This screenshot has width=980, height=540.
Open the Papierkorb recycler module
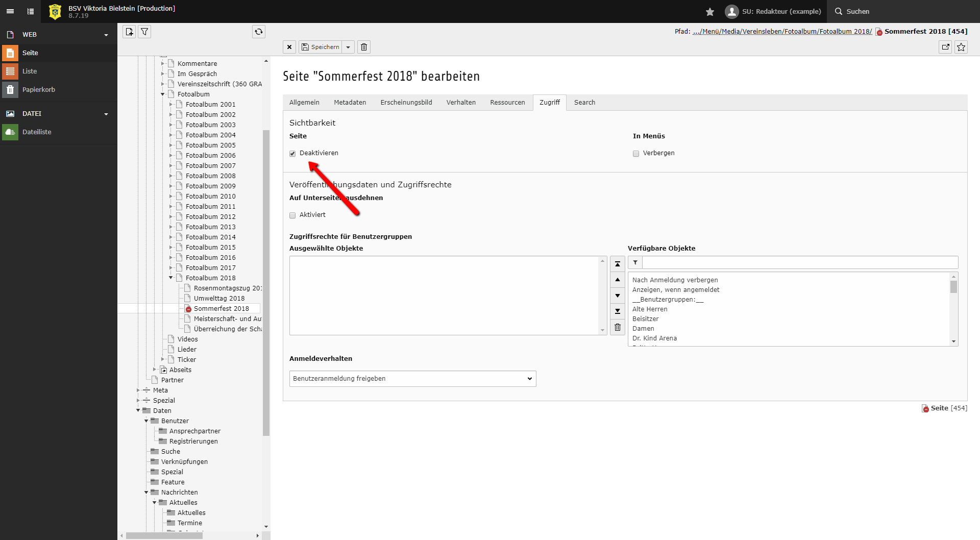(x=59, y=90)
